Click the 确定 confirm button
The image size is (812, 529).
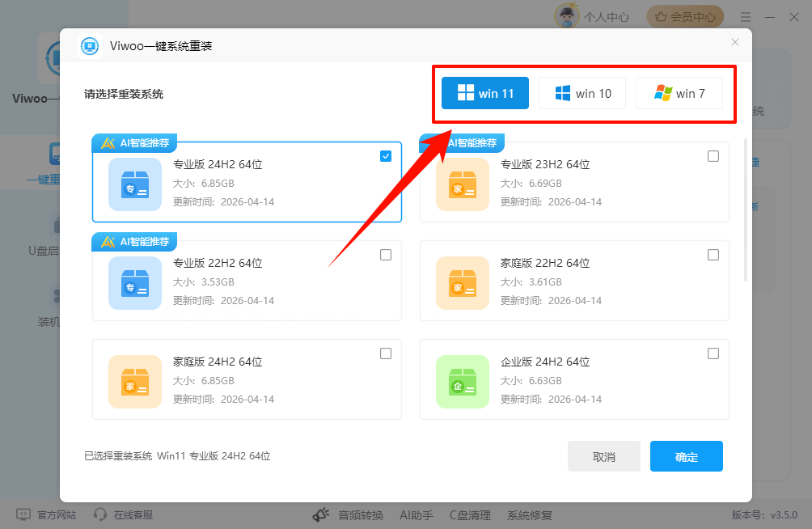pos(686,456)
